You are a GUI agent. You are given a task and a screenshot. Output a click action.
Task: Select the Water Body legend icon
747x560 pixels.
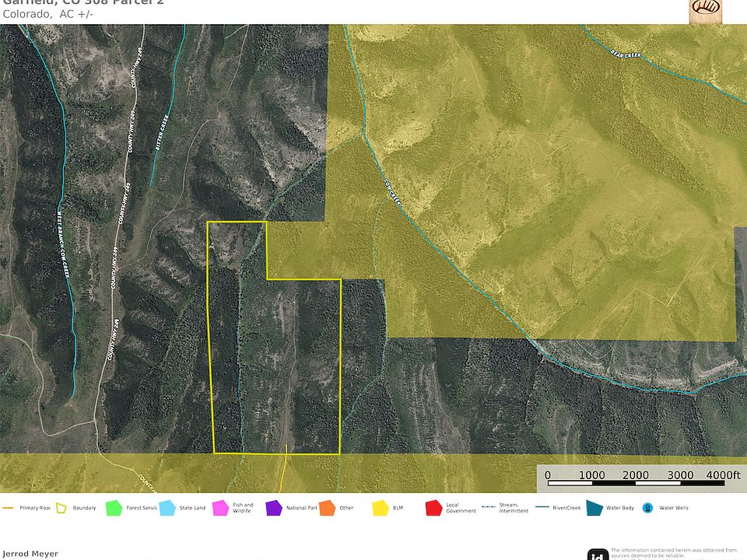point(595,507)
